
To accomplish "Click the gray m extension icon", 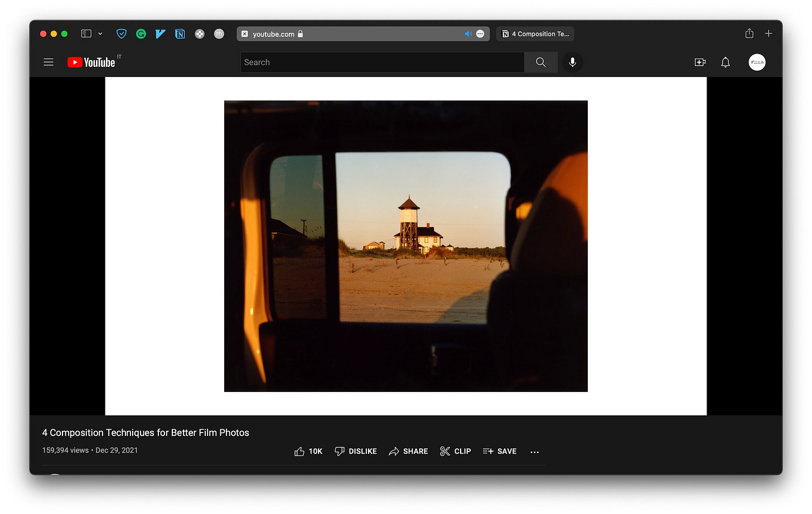I will click(219, 34).
